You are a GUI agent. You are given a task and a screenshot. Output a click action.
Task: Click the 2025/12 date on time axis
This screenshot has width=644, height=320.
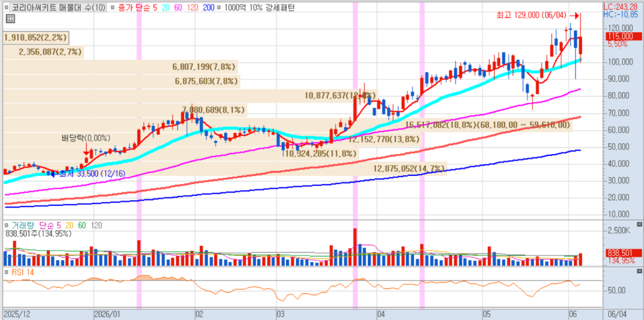pos(15,314)
